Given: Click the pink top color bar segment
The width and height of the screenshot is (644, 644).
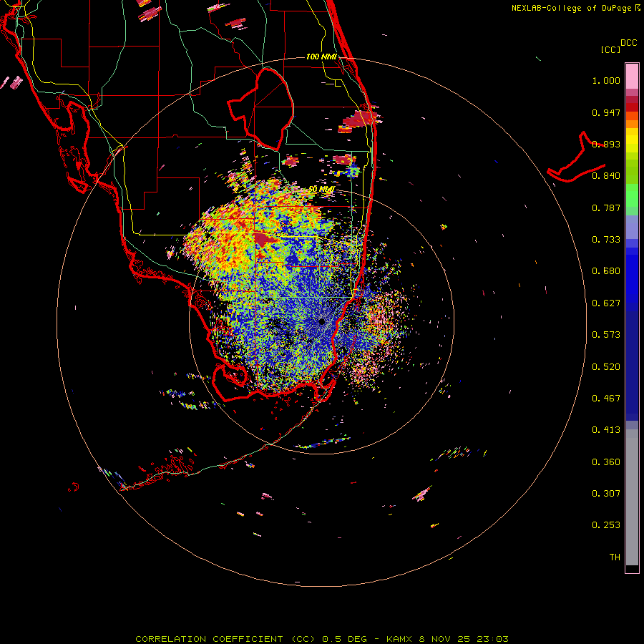Looking at the screenshot, I should coord(632,77).
